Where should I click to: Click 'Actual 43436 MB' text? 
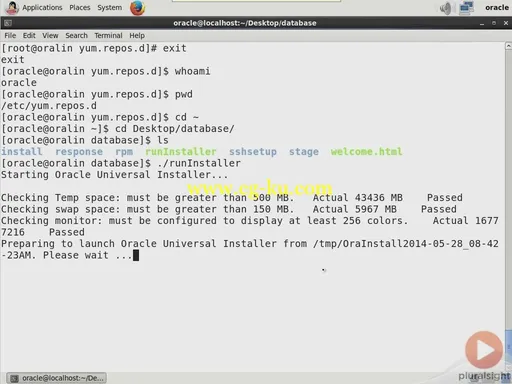pyautogui.click(x=357, y=198)
